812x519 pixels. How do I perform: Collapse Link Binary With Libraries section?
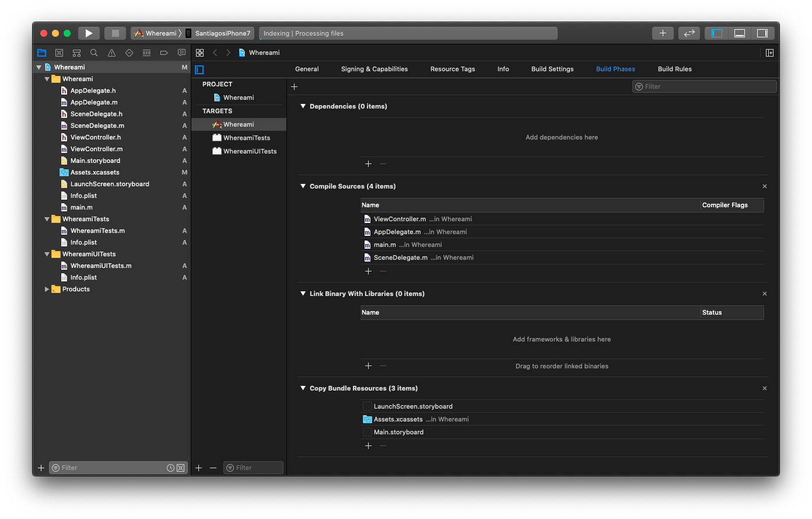coord(303,294)
